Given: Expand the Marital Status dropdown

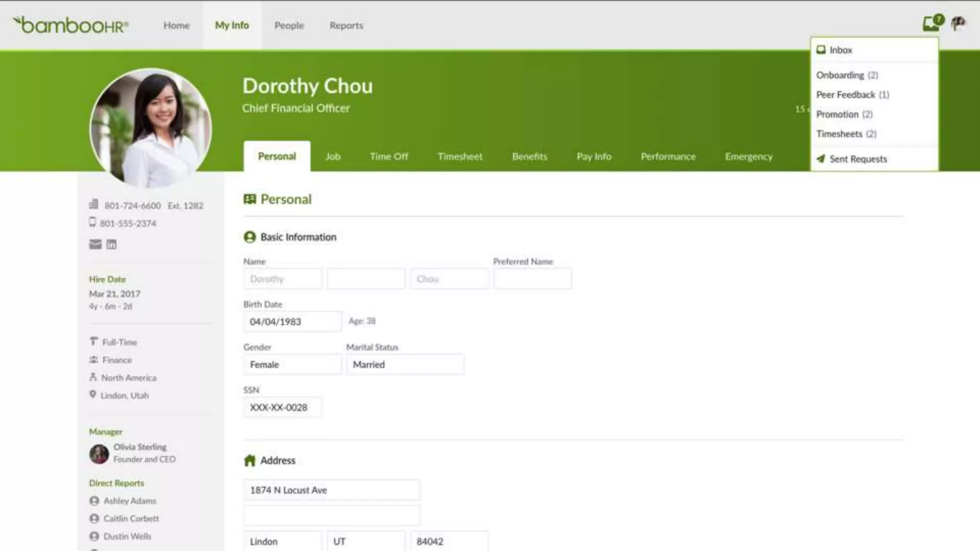Looking at the screenshot, I should pos(405,364).
